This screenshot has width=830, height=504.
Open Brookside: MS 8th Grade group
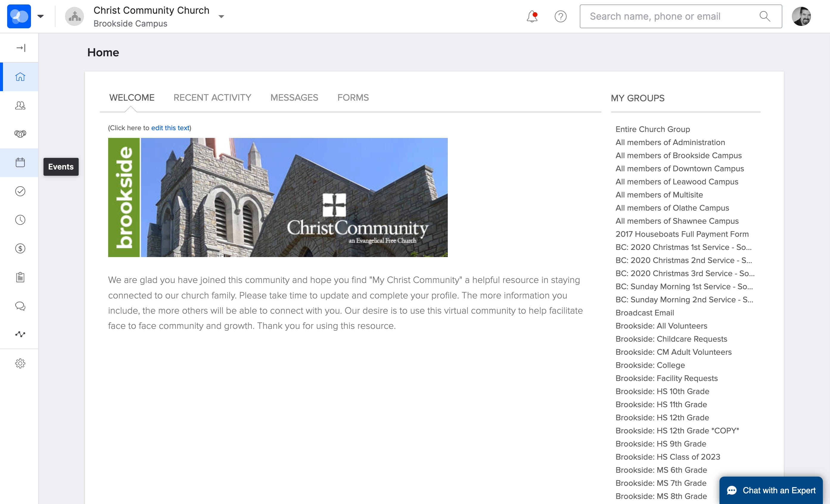tap(661, 496)
